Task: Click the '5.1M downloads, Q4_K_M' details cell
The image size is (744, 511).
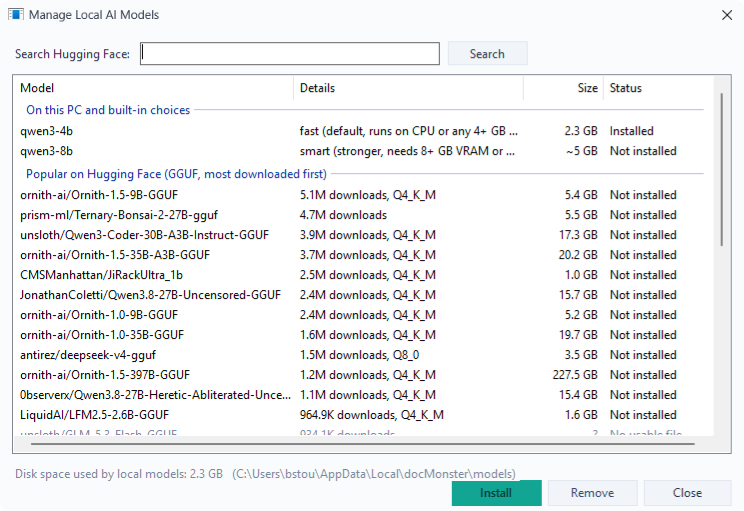Action: pos(368,195)
